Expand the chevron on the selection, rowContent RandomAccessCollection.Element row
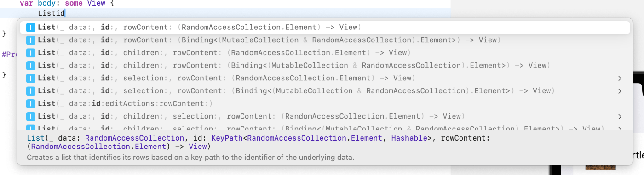644x175 pixels. (x=620, y=78)
